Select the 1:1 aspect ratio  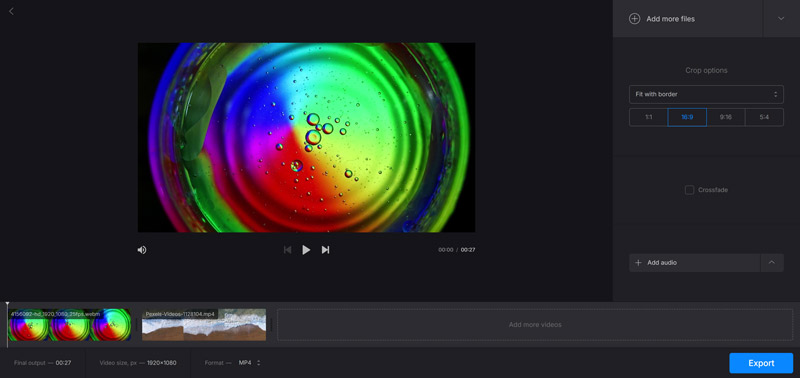pos(648,117)
